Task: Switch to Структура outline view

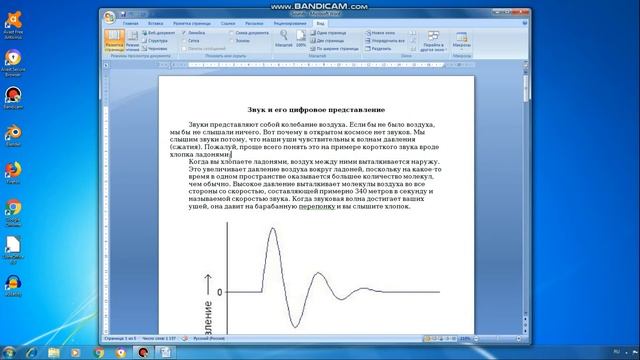Action: 155,41
